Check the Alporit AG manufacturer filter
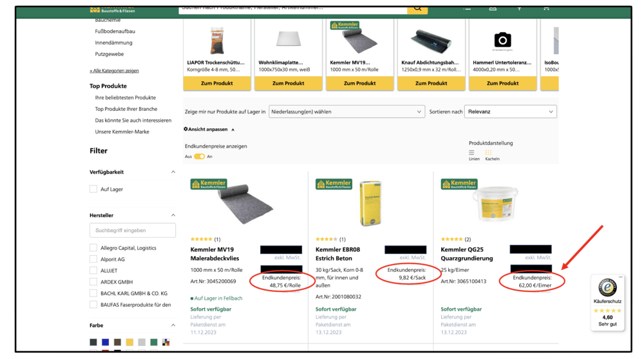The width and height of the screenshot is (644, 359). [x=93, y=259]
